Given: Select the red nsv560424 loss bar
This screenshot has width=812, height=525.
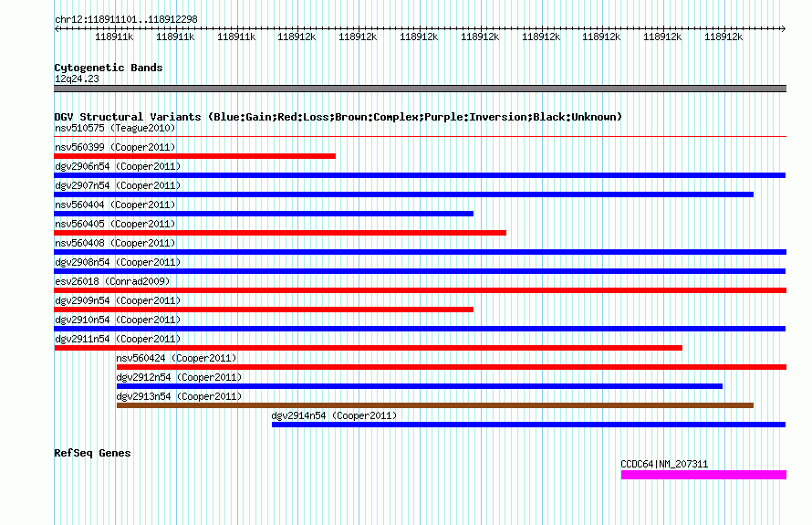Looking at the screenshot, I should click(452, 367).
